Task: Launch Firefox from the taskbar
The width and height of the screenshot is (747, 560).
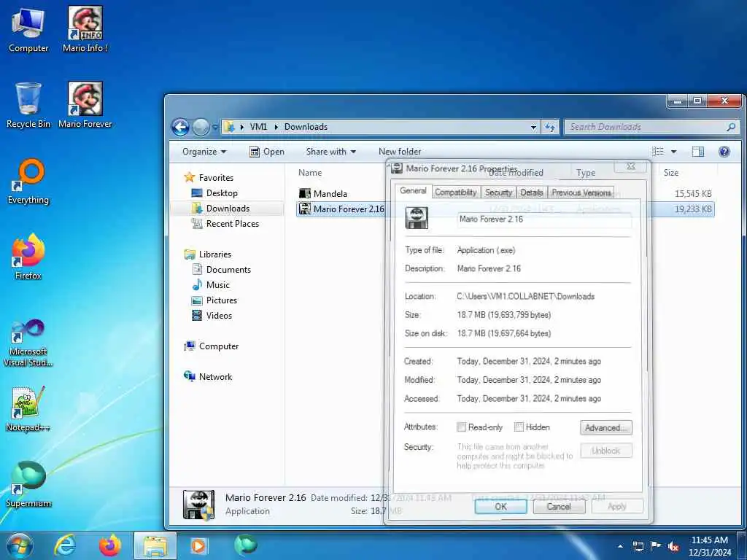Action: (x=110, y=545)
